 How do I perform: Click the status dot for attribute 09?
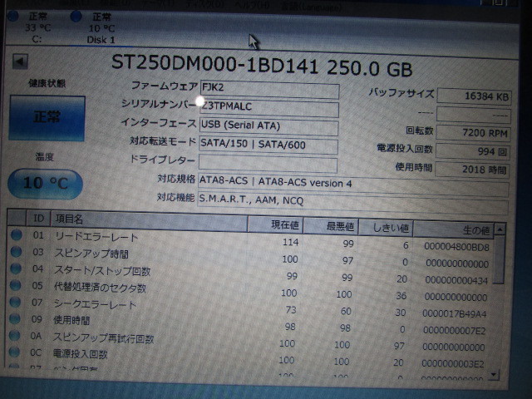click(x=15, y=318)
